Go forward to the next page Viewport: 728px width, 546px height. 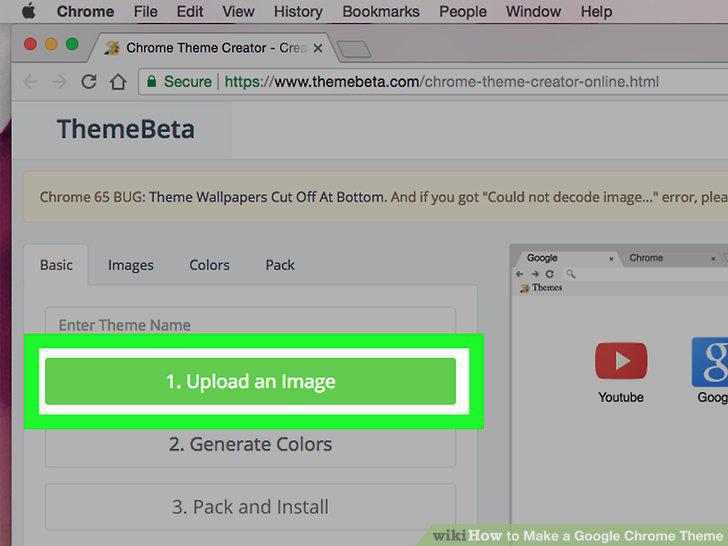tap(59, 82)
